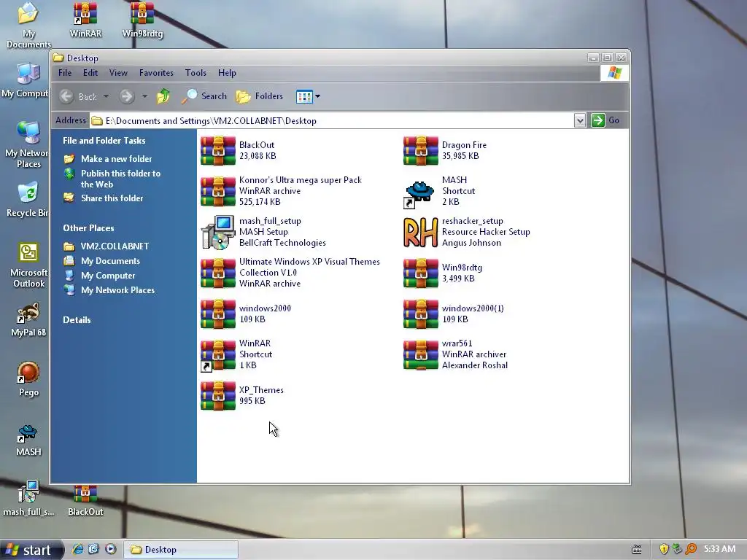Open the Back history dropdown arrow
The height and width of the screenshot is (560, 747).
[x=107, y=97]
